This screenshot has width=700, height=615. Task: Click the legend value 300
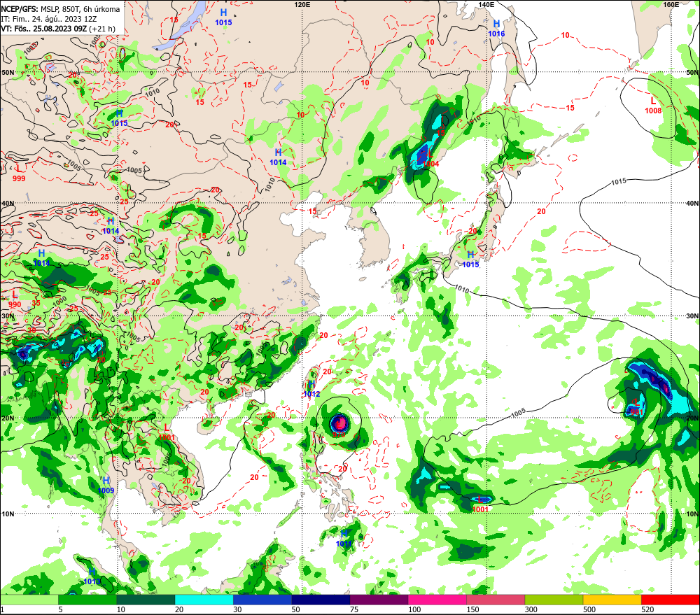tap(531, 609)
